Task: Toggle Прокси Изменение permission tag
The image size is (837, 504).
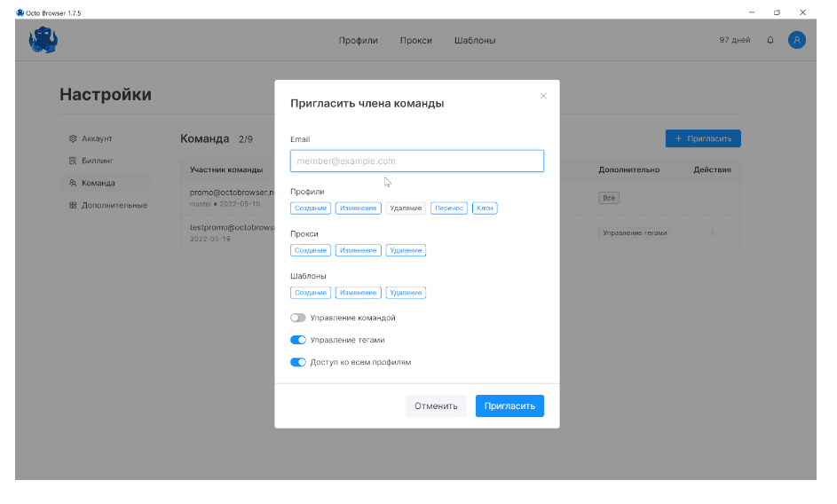Action: pos(359,250)
